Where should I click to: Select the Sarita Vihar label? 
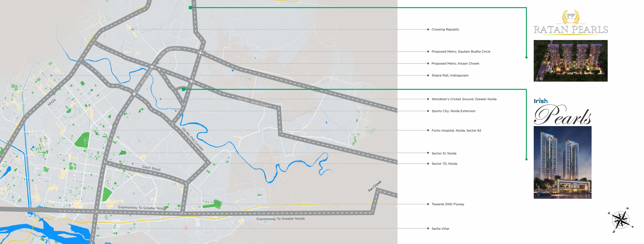coord(440,229)
